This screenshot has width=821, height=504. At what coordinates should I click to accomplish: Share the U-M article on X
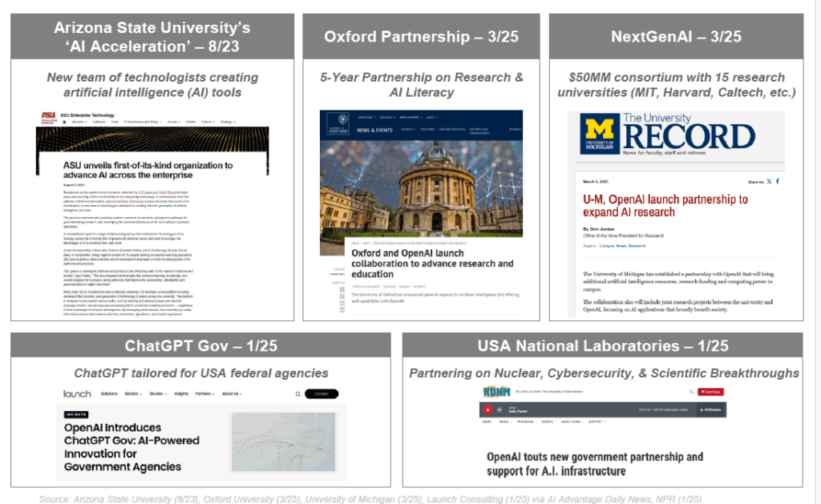click(769, 182)
